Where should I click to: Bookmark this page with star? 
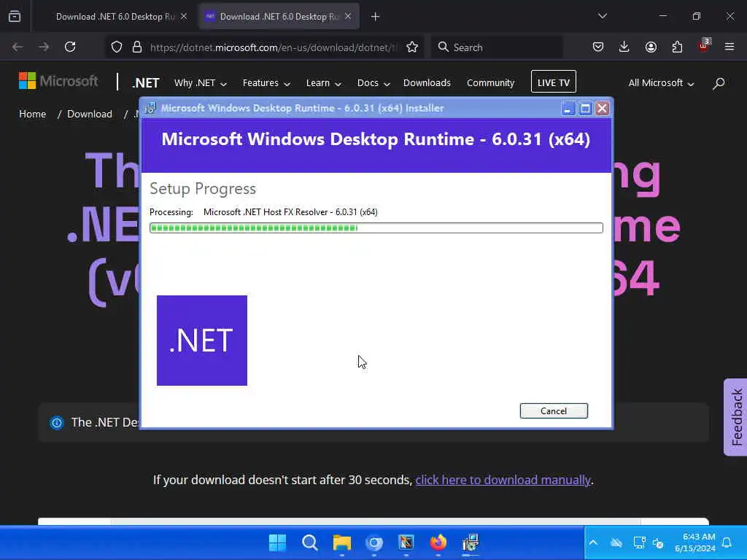click(x=412, y=47)
